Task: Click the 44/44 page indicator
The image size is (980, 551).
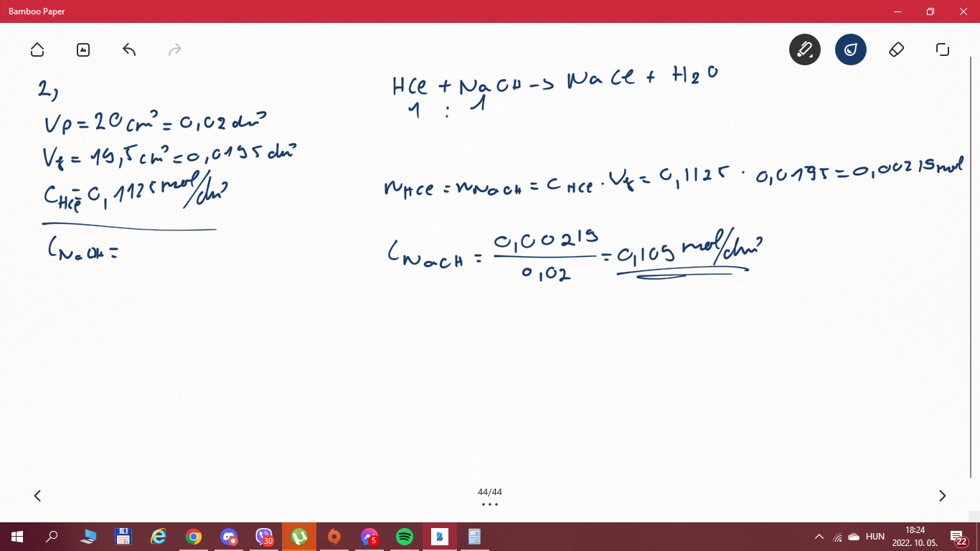Action: [x=489, y=492]
